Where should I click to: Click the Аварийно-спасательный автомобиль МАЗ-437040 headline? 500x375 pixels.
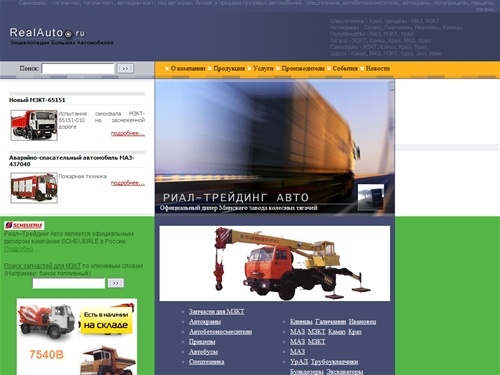[x=71, y=161]
